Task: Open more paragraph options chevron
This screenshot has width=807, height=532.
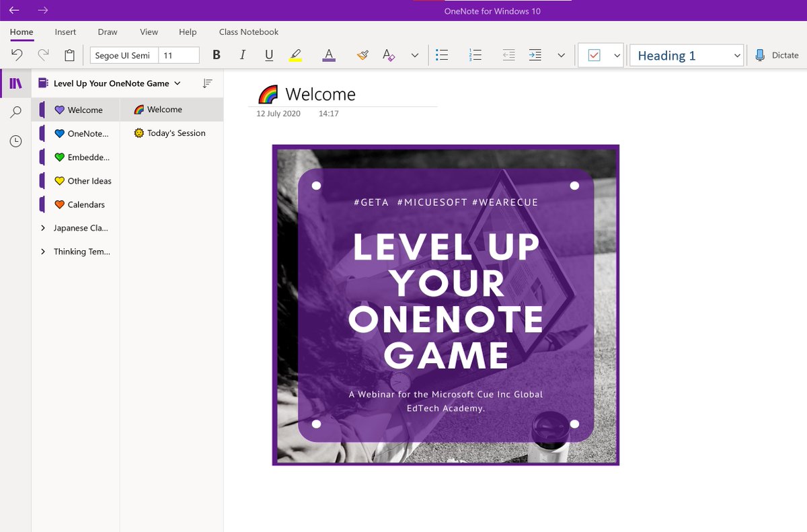Action: (562, 55)
